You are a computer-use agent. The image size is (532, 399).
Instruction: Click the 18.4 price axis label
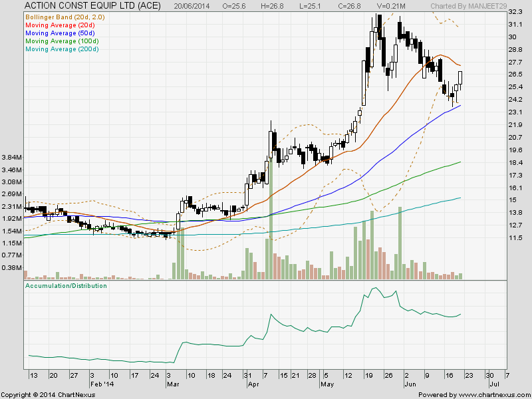pyautogui.click(x=515, y=162)
